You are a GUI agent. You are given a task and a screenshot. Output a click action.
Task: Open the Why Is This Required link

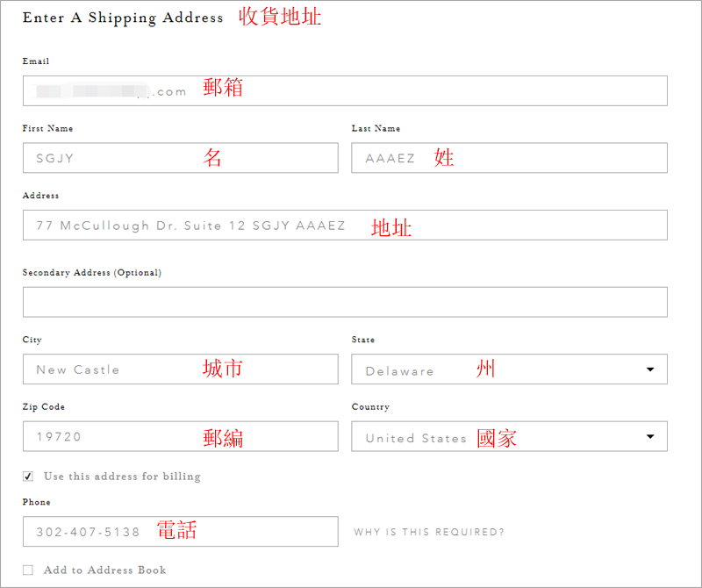pos(429,532)
